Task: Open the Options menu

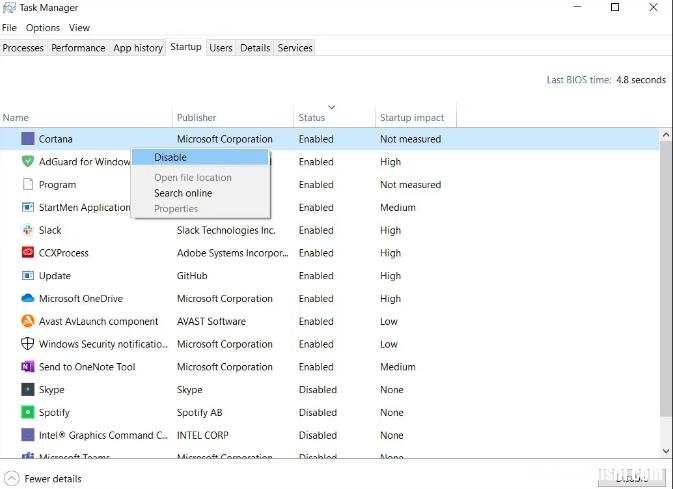Action: click(x=42, y=27)
